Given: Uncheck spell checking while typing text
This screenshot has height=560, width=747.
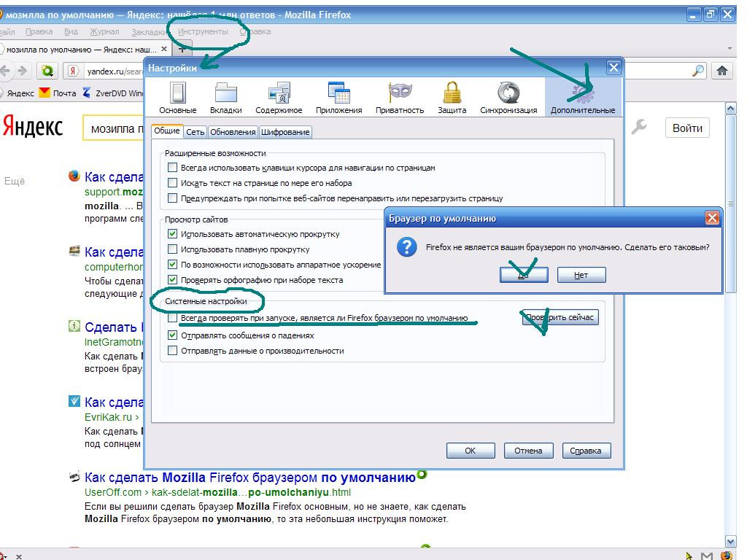Looking at the screenshot, I should (173, 280).
